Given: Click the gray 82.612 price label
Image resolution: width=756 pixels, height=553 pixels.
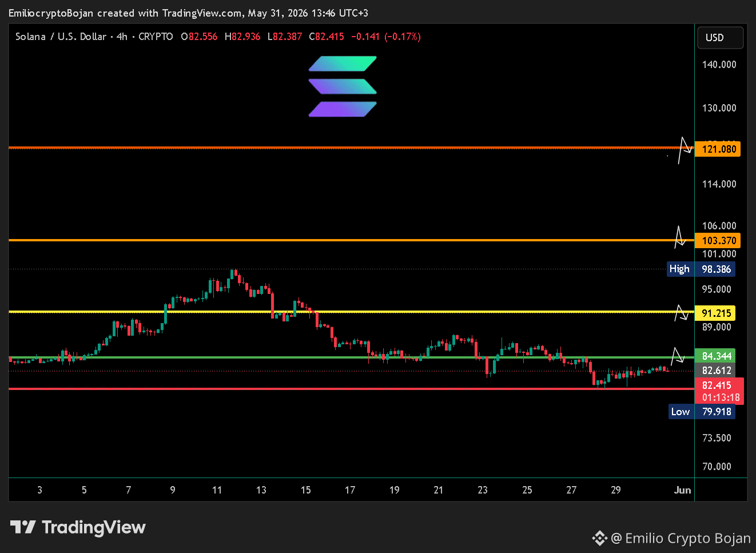Looking at the screenshot, I should [x=715, y=371].
